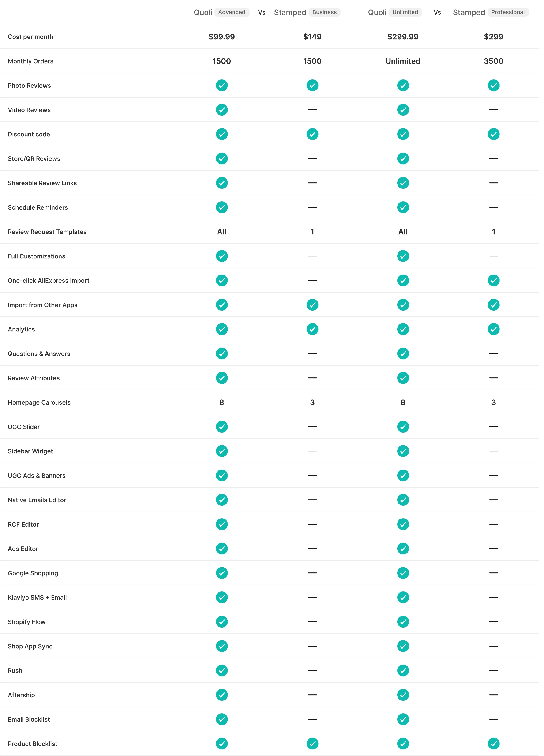Click the Homepage Carousels row label

click(x=39, y=402)
